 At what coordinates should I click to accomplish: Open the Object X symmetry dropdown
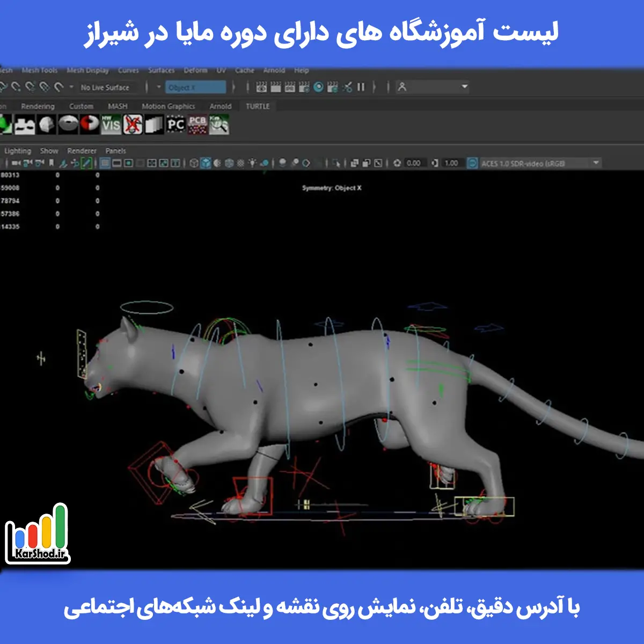[195, 87]
